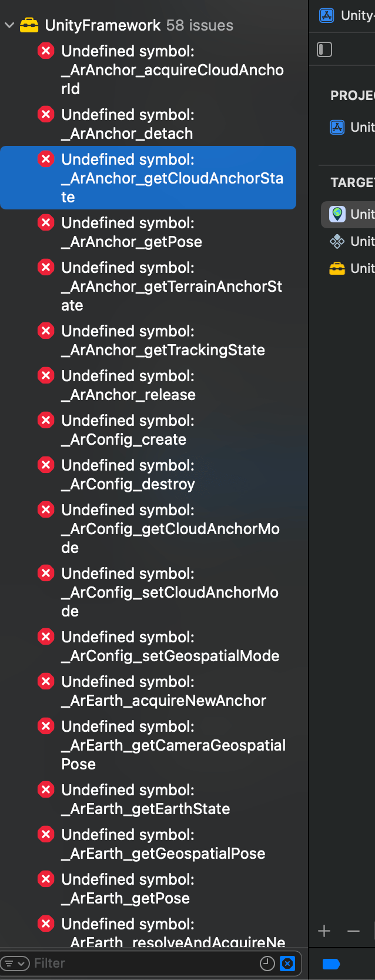Switch to the Unity editor tab

click(x=347, y=15)
